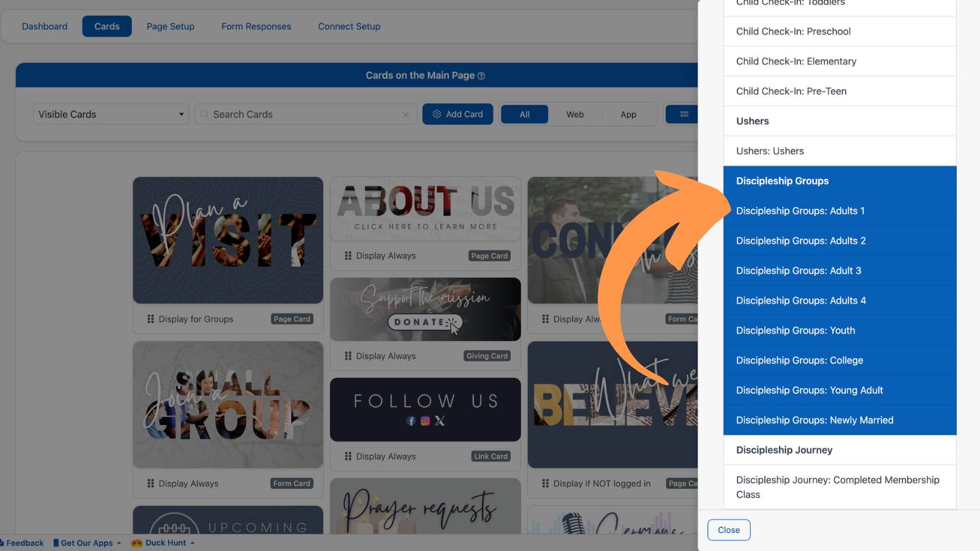Select Ushers: Ushers option
This screenshot has width=980, height=551.
(x=840, y=151)
